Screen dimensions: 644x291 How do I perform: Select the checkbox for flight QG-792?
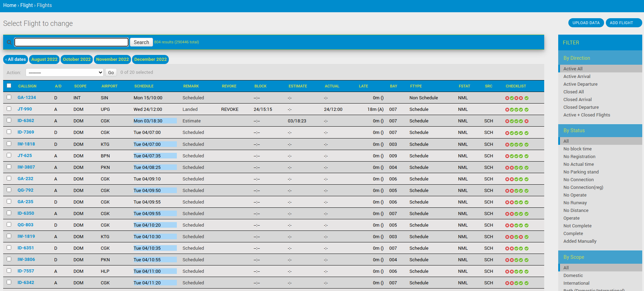pyautogui.click(x=9, y=190)
